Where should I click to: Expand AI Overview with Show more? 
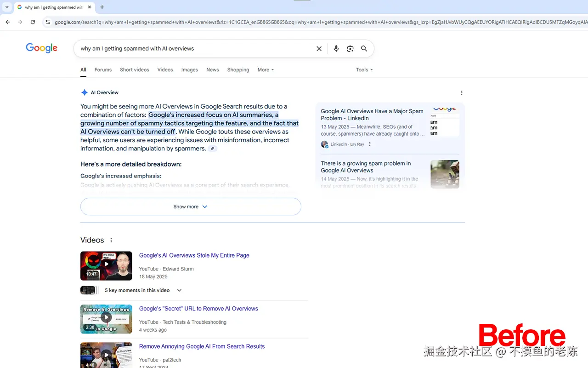[x=191, y=207]
